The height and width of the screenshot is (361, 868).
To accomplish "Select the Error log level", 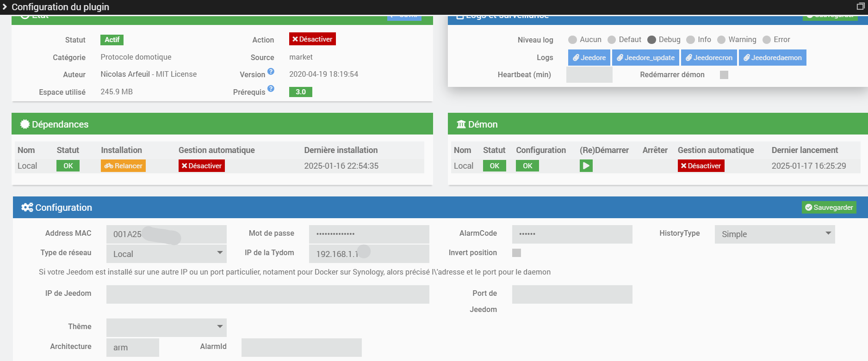I will (767, 40).
